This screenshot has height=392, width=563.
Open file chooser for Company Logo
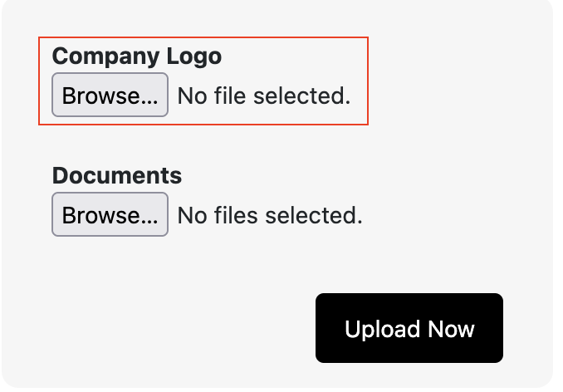coord(110,96)
